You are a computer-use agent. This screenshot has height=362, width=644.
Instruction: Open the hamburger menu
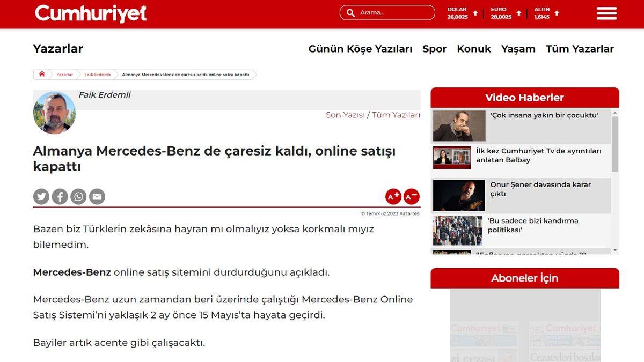point(606,12)
